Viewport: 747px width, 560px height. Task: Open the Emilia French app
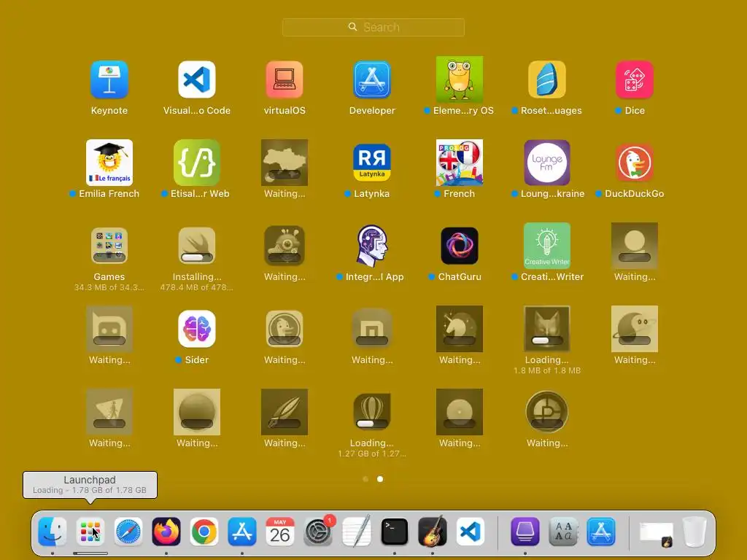pyautogui.click(x=109, y=163)
